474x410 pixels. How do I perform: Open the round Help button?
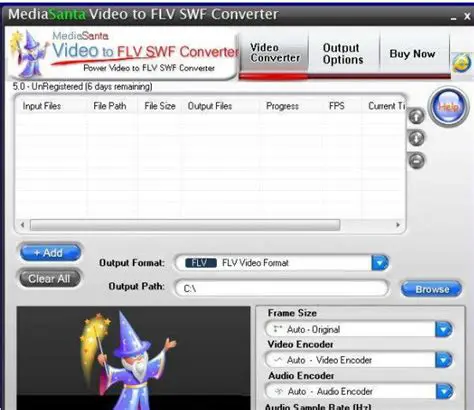point(448,107)
